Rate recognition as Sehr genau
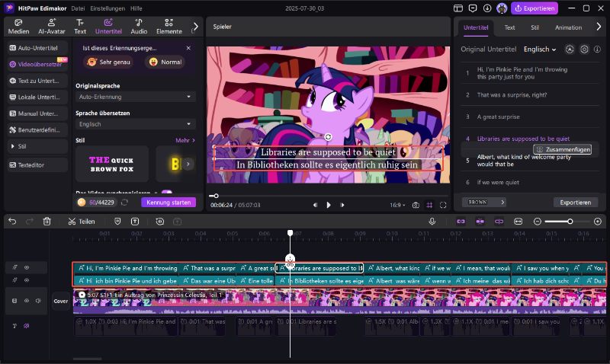Viewport: 610px width, 364px height. (x=108, y=62)
